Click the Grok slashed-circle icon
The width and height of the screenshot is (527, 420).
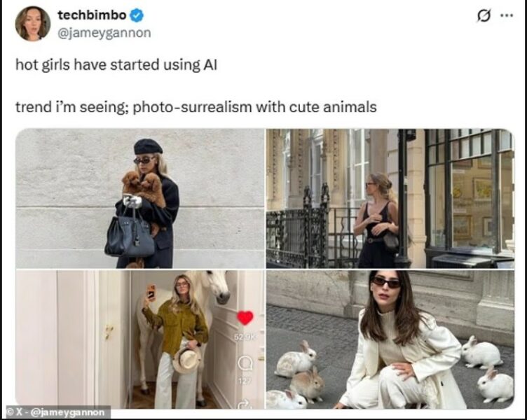(x=484, y=15)
